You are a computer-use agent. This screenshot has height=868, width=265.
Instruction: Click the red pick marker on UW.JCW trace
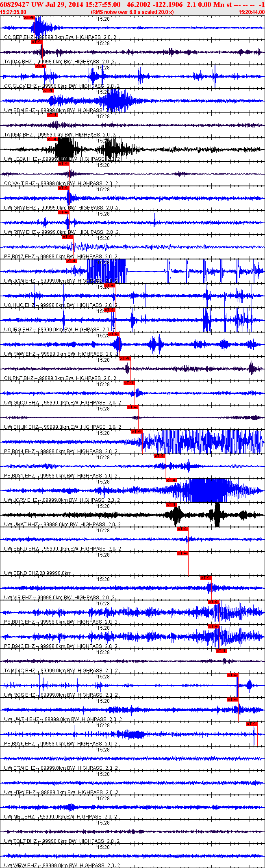click(72, 261)
